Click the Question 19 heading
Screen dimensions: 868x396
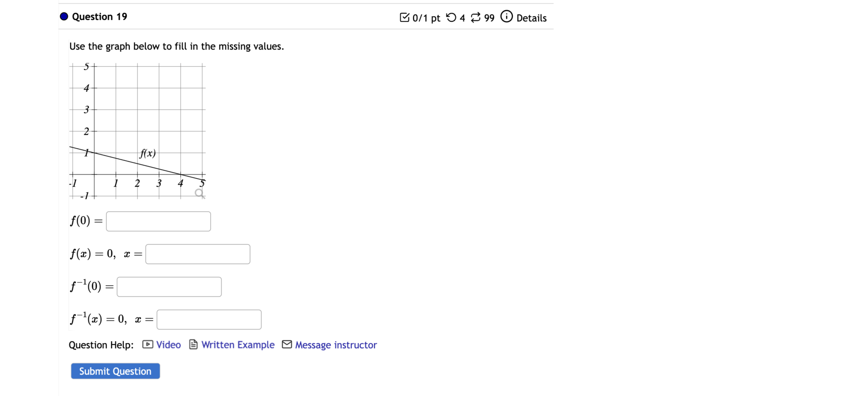pyautogui.click(x=100, y=17)
